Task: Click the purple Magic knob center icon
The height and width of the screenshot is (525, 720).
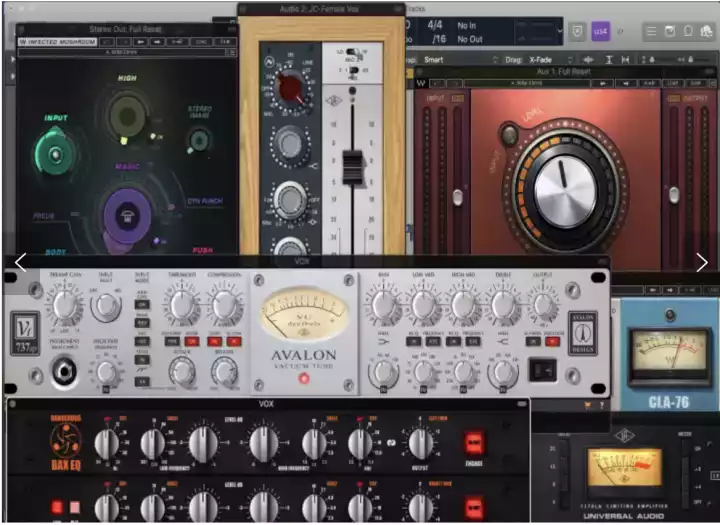Action: point(128,212)
